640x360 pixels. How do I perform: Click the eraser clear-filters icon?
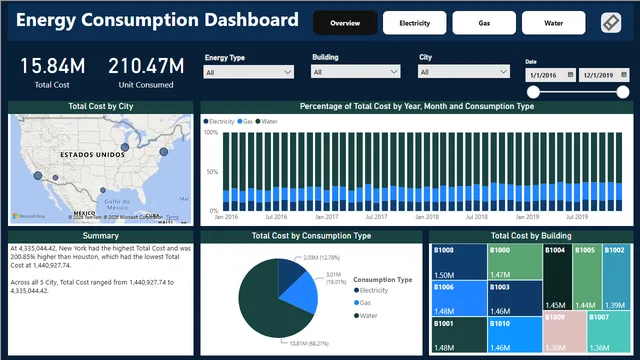tap(611, 22)
